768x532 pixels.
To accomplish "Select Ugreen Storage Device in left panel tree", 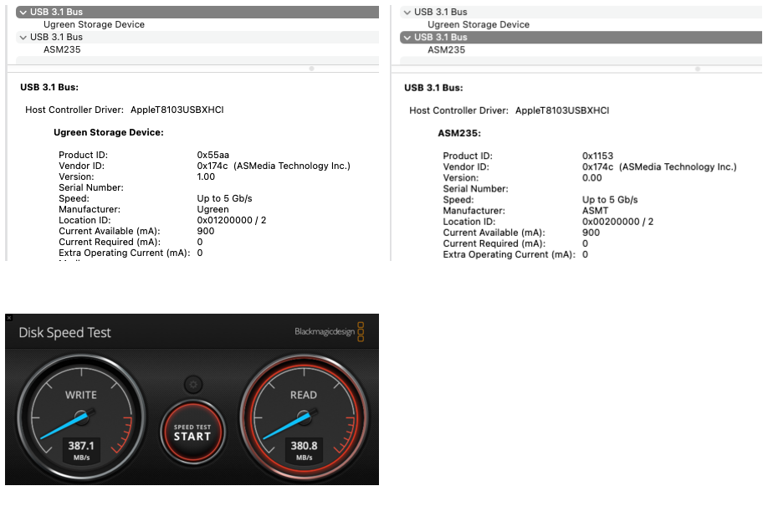I will click(94, 24).
